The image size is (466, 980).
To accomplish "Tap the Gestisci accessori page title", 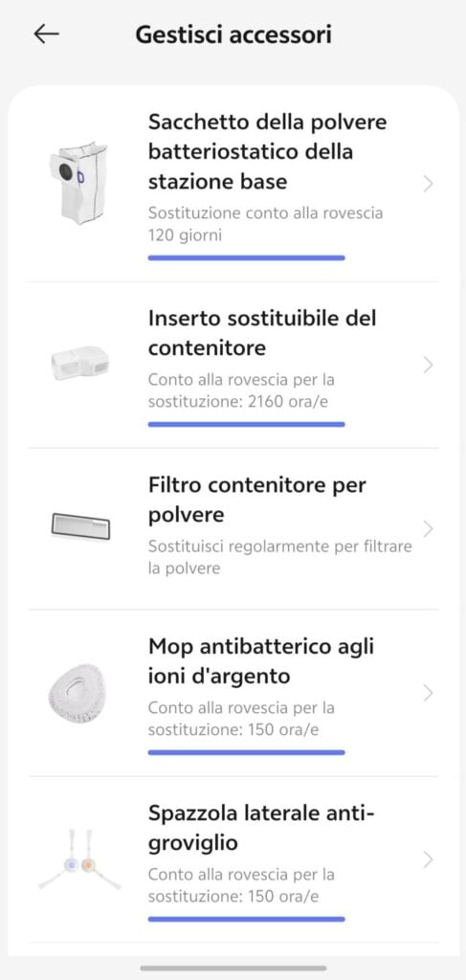I will pos(233,34).
